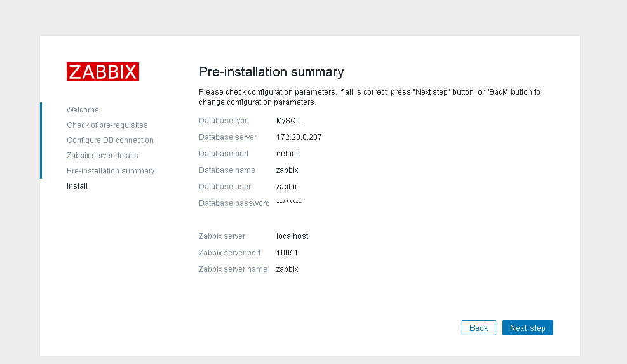
Task: Click the Database server label
Action: 227,137
